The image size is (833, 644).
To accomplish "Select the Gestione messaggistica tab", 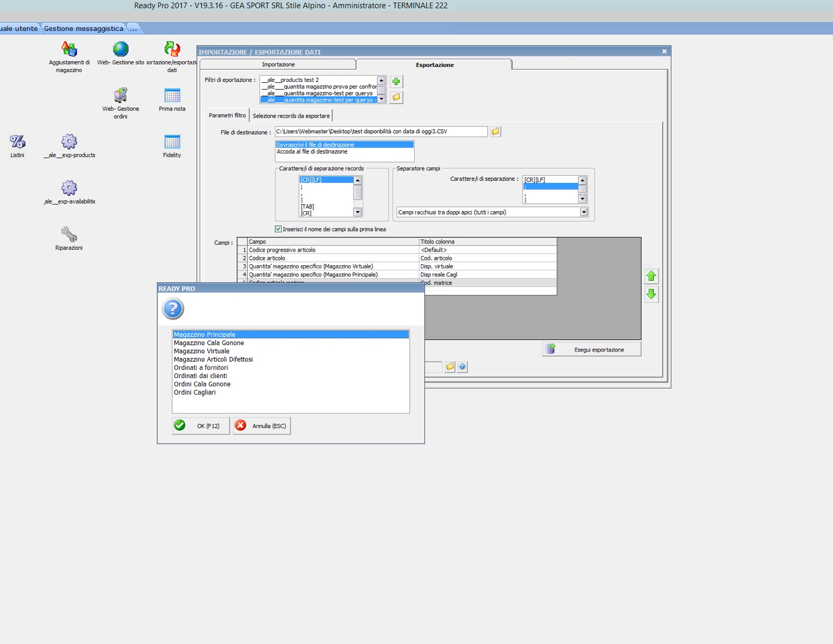I will [84, 29].
